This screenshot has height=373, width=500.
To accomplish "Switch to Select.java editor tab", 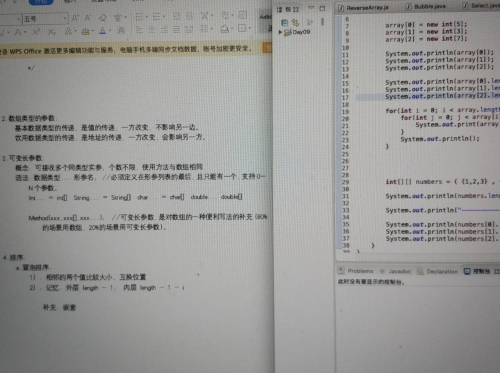I will tap(481, 6).
